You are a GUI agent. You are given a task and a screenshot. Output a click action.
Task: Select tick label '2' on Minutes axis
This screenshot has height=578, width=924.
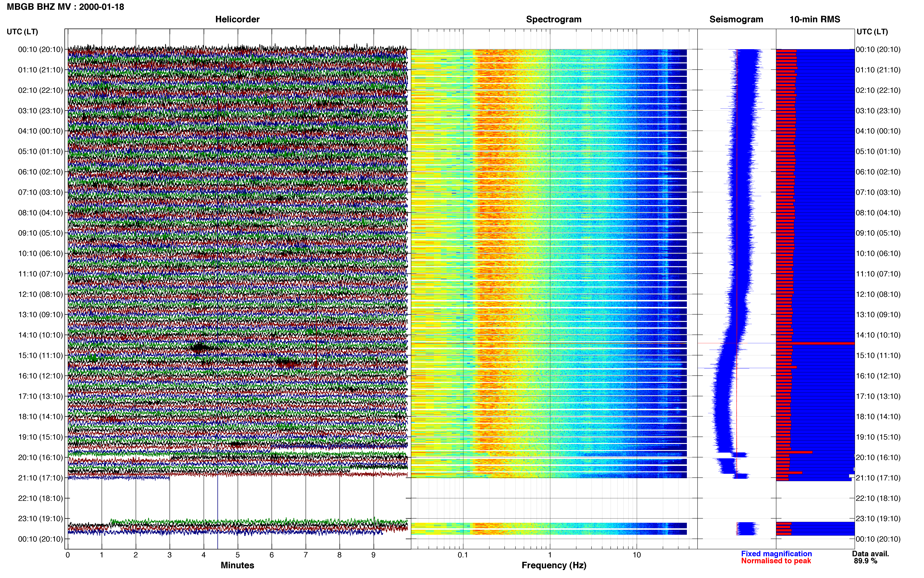[136, 555]
